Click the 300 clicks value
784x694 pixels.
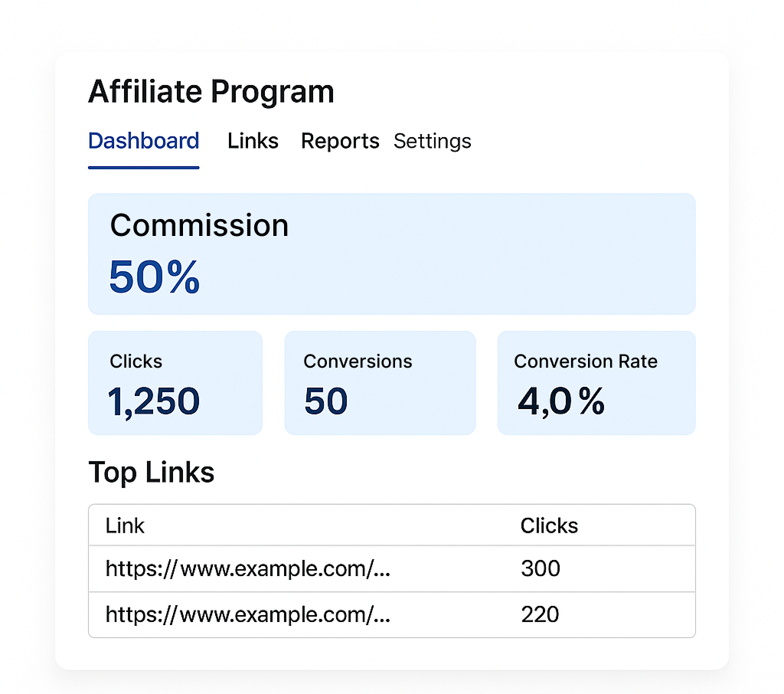[541, 569]
